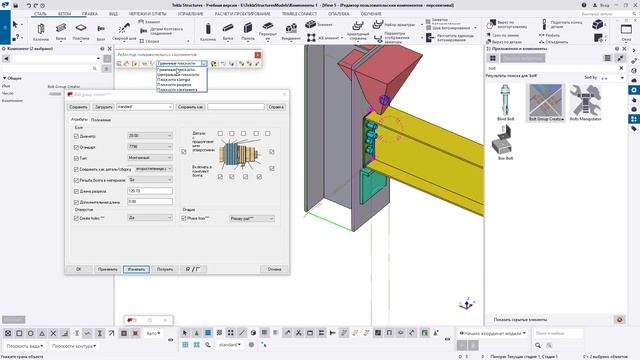Open the СТАЛЬ ribbon tab
Screen dimensions: 640x360
(x=40, y=13)
